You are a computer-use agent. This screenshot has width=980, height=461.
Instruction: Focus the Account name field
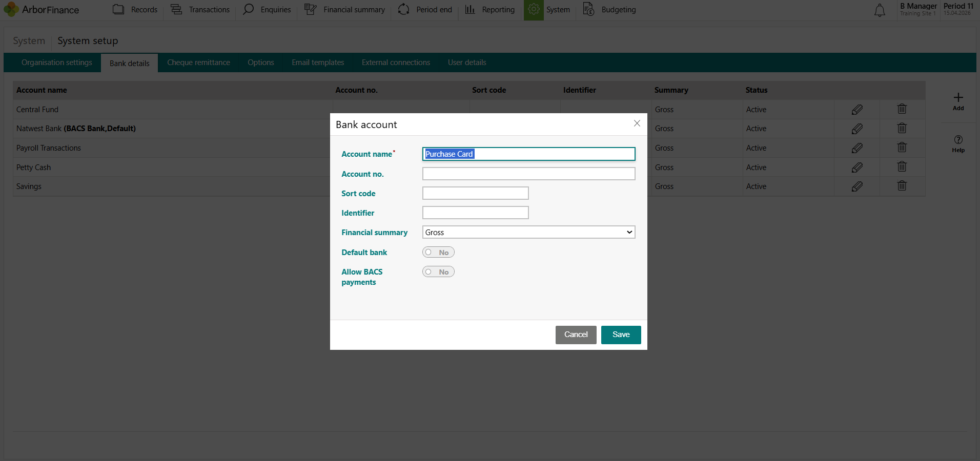[528, 154]
